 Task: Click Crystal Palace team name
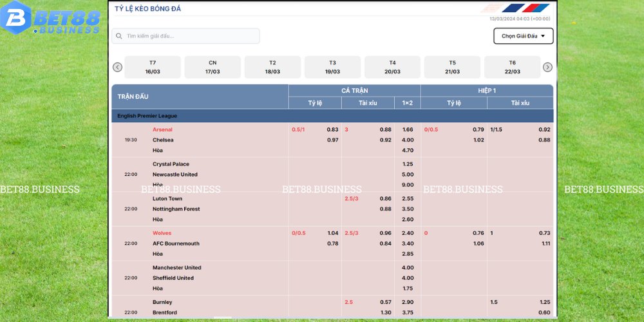tap(171, 164)
